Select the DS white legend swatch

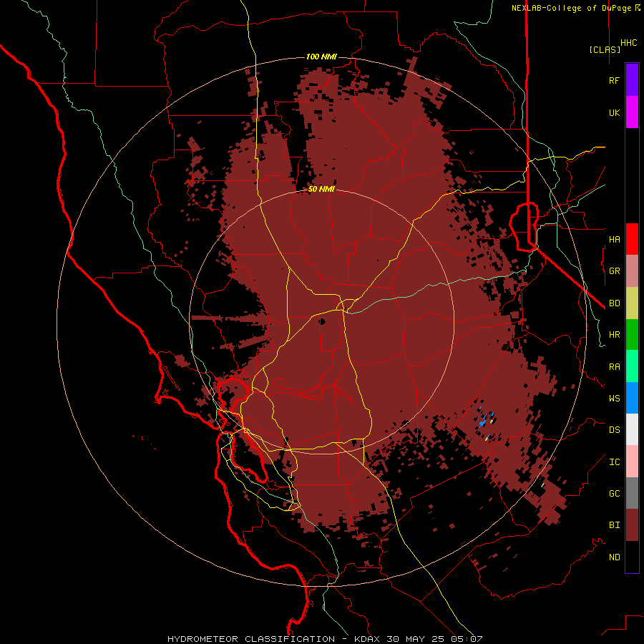632,429
